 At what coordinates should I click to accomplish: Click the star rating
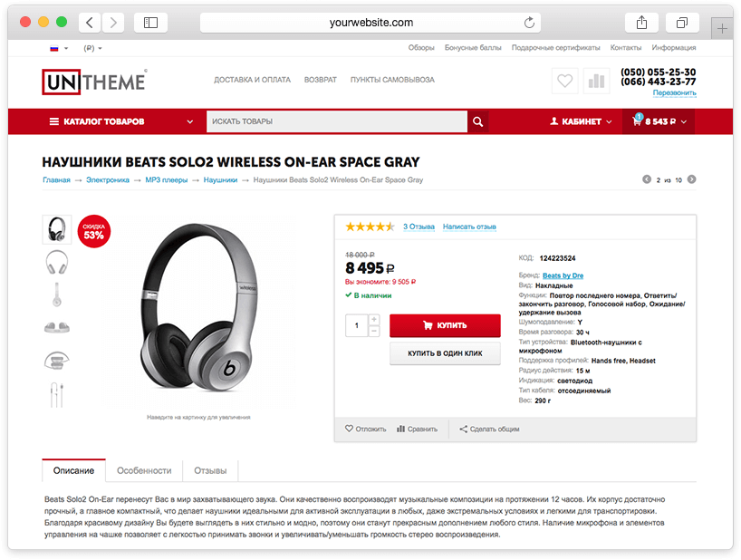click(x=370, y=227)
